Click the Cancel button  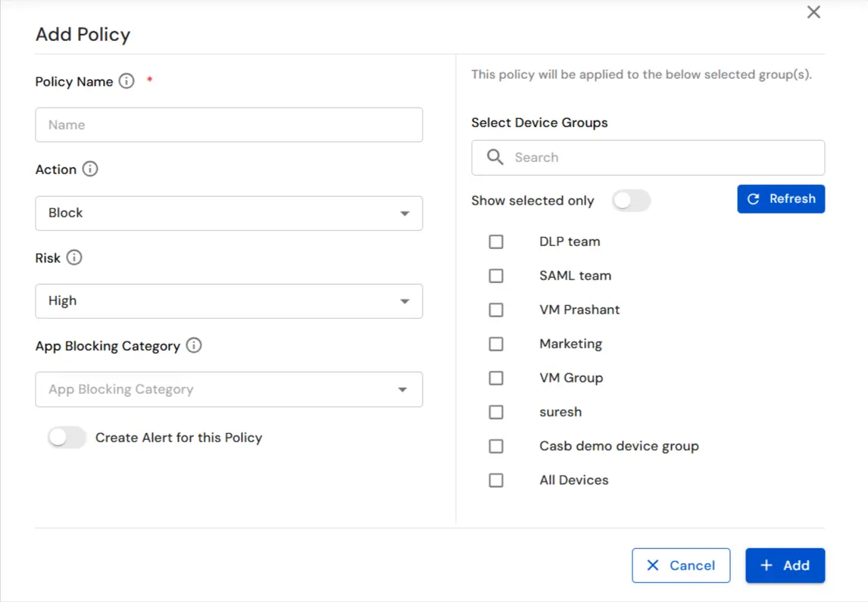(x=681, y=565)
